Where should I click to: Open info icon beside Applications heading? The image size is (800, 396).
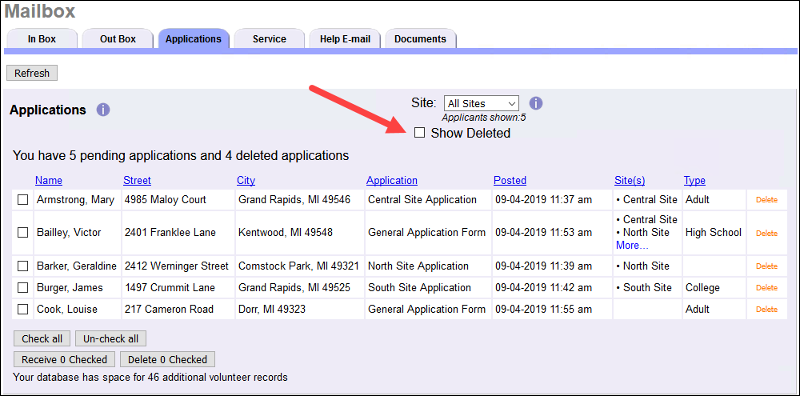103,110
